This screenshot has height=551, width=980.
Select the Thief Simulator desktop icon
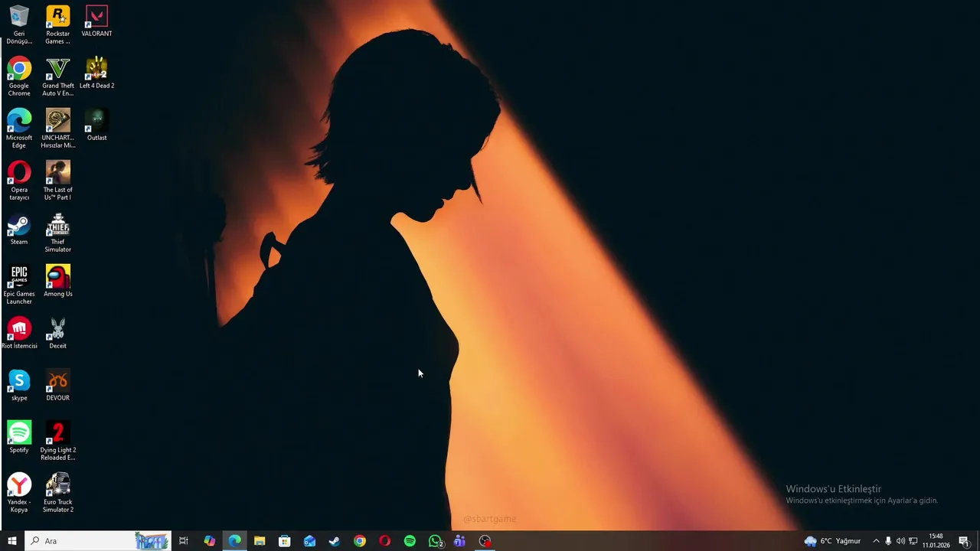pos(58,233)
